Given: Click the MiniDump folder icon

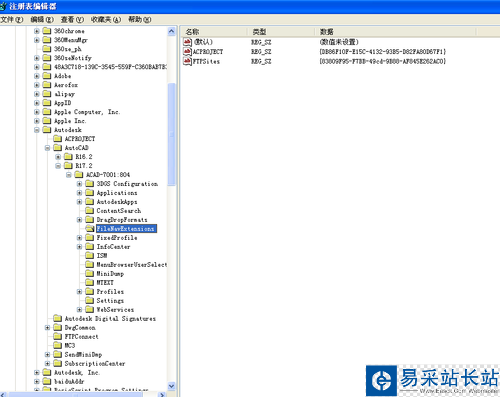Looking at the screenshot, I should [x=89, y=274].
